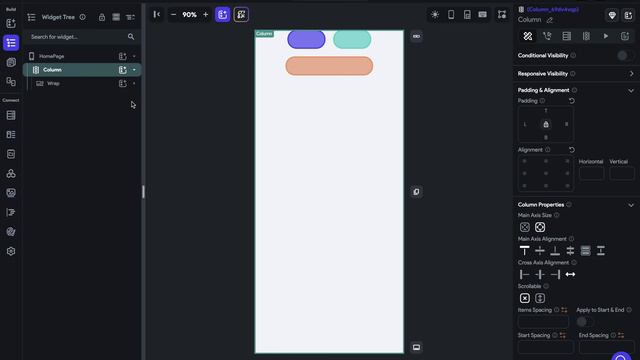This screenshot has height=360, width=640.
Task: Open the Media Assets sidebar icon
Action: (x=11, y=193)
